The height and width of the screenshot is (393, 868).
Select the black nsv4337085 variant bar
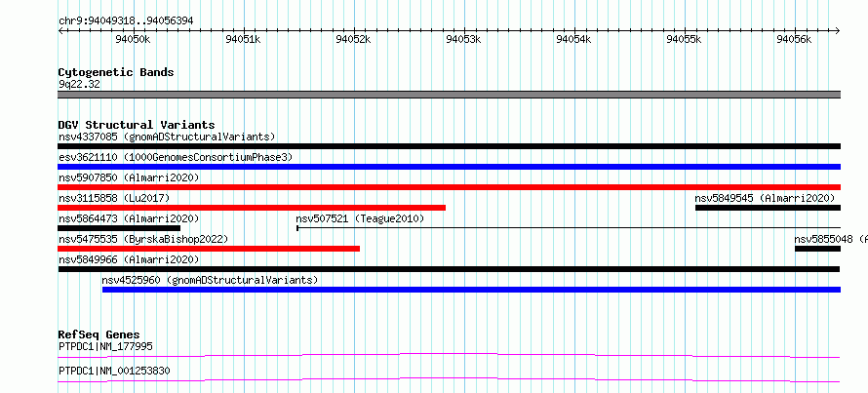[450, 146]
